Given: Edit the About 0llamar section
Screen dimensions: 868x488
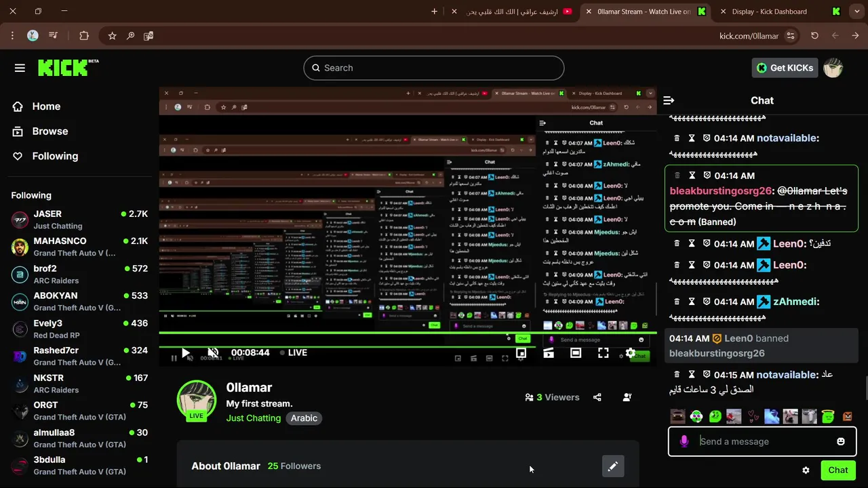Looking at the screenshot, I should (613, 466).
